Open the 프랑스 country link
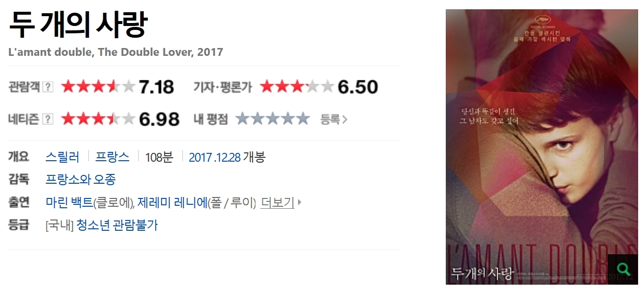Screen dimensions: 644x293 [113, 157]
